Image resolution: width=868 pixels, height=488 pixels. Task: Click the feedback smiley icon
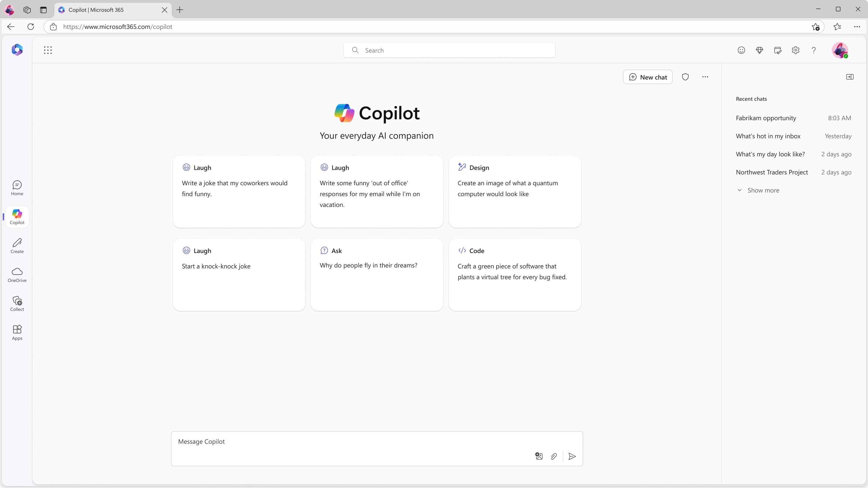point(741,50)
